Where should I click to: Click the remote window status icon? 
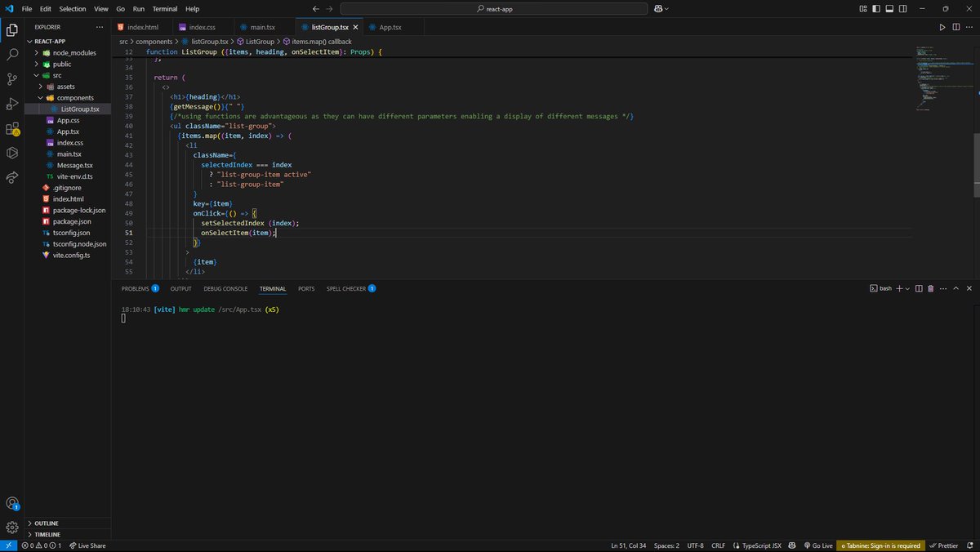pos(8,545)
